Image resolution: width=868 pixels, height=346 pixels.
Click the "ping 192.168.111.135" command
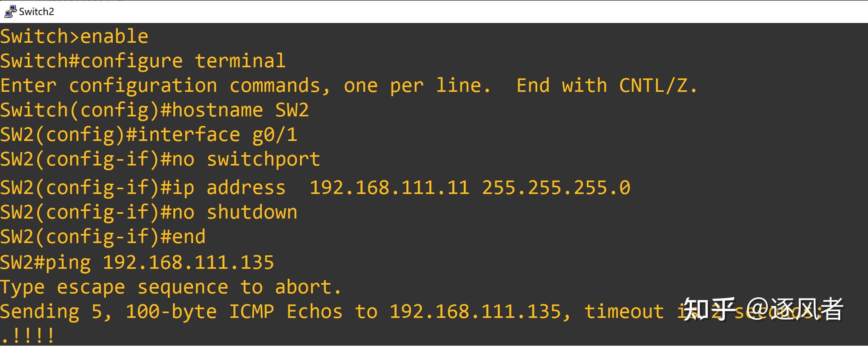point(159,262)
